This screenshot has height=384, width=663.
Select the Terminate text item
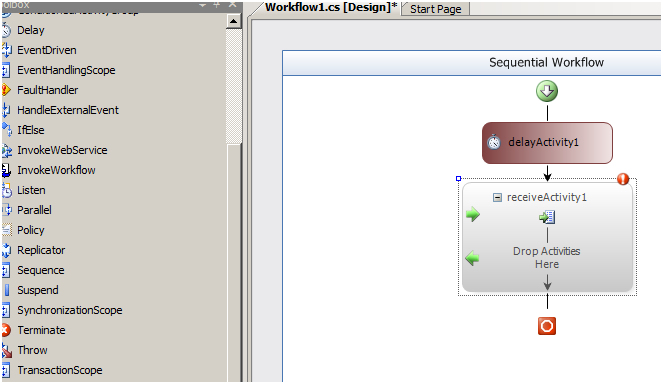(x=41, y=330)
